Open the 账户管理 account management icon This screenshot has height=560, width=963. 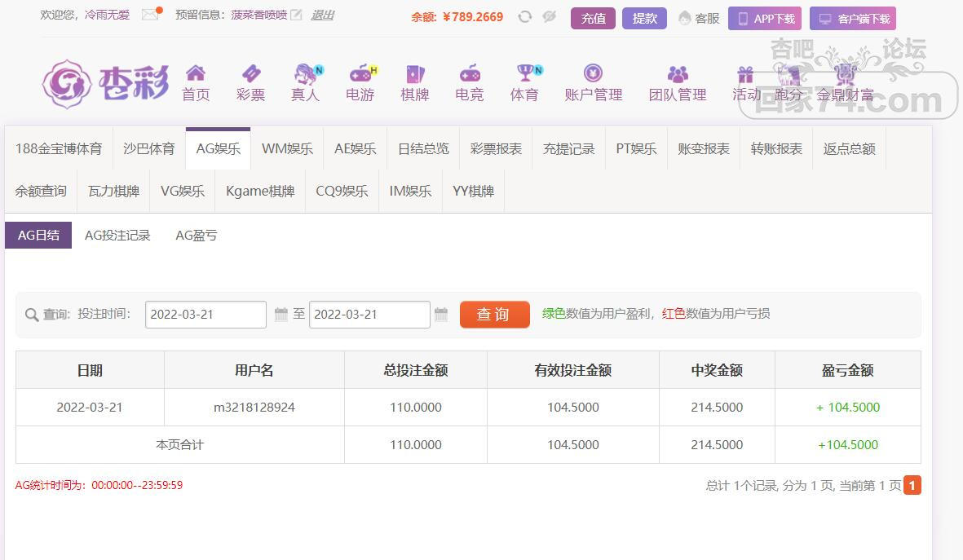pos(593,74)
